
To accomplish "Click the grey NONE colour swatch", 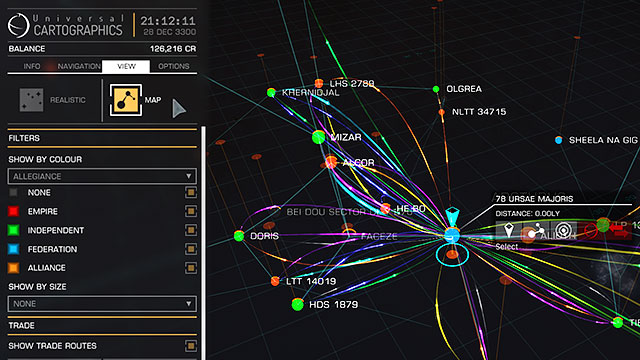I will click(13, 192).
